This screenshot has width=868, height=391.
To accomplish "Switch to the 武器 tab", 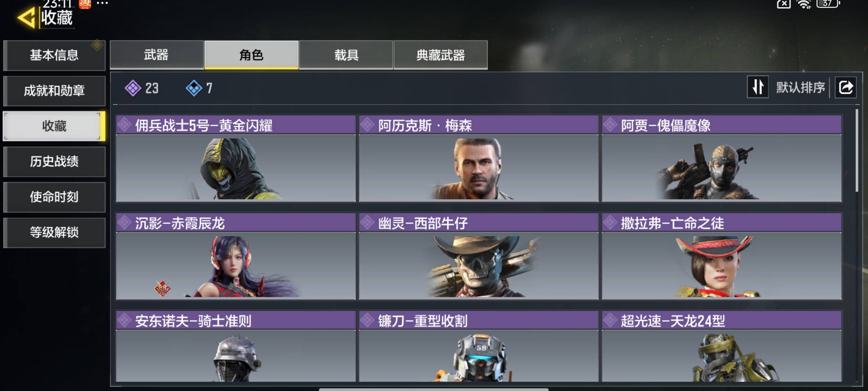I will click(157, 55).
